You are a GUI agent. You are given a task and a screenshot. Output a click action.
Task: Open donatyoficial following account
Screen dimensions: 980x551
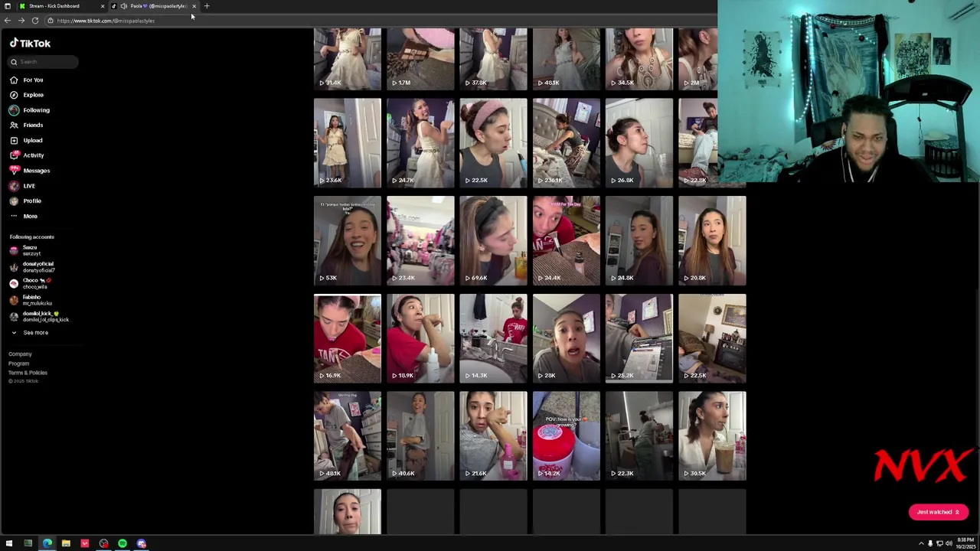pyautogui.click(x=32, y=267)
